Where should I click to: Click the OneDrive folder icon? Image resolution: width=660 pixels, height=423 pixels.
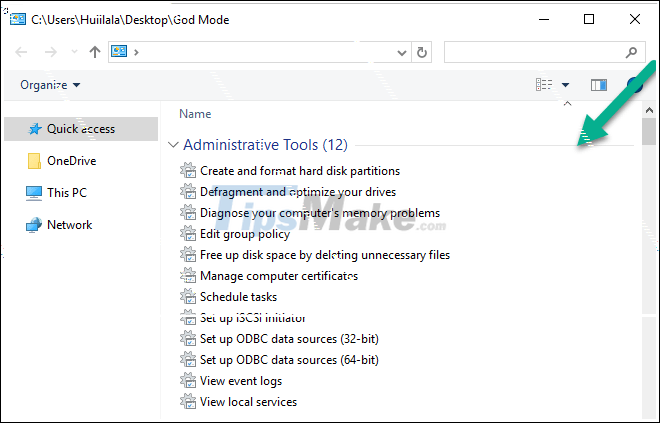(x=34, y=161)
